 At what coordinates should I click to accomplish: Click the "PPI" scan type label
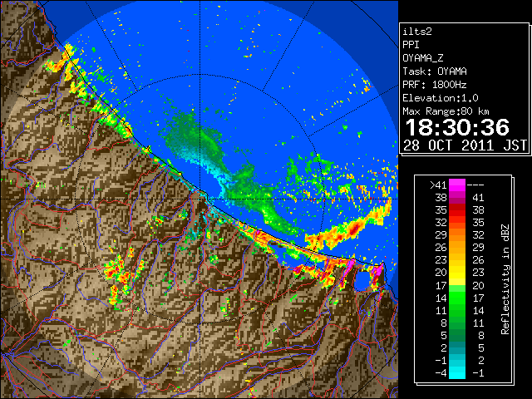pos(411,45)
